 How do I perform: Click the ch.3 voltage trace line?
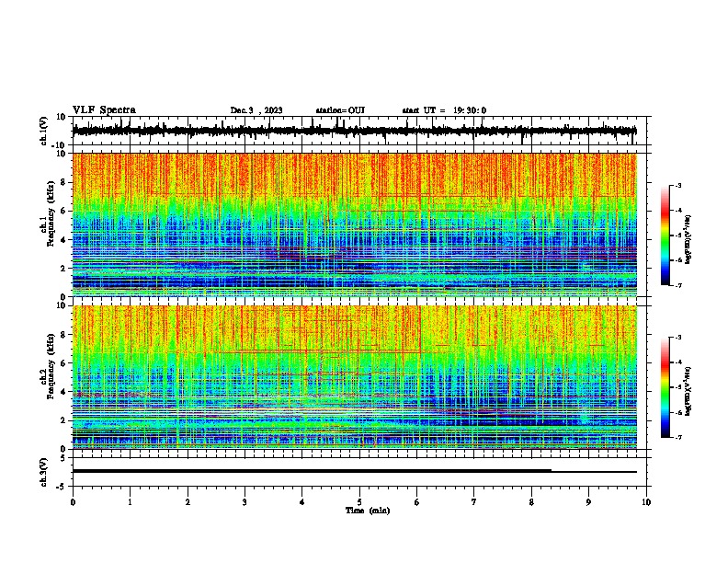pos(355,471)
